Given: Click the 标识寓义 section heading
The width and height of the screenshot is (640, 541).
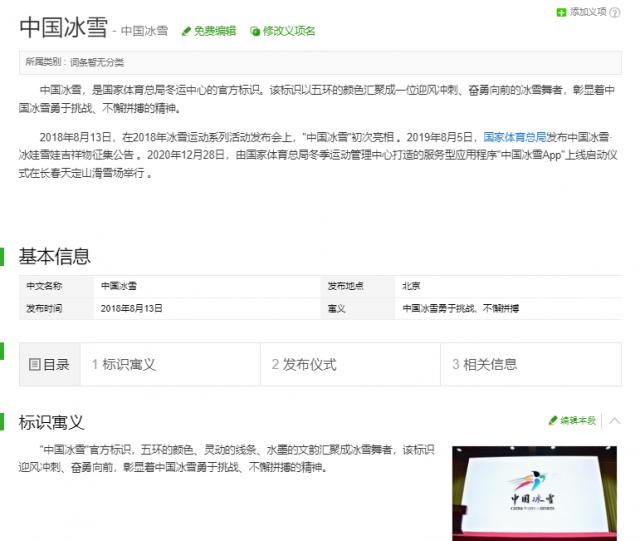Looking at the screenshot, I should tap(52, 422).
